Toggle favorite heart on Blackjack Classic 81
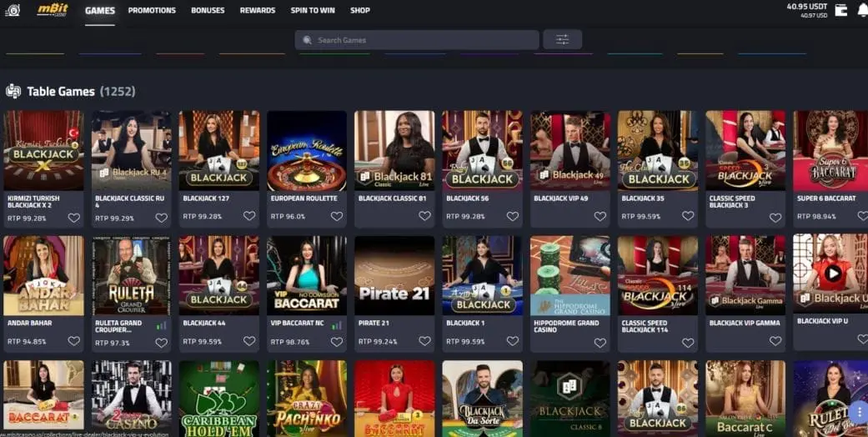868x437 pixels. coord(424,217)
